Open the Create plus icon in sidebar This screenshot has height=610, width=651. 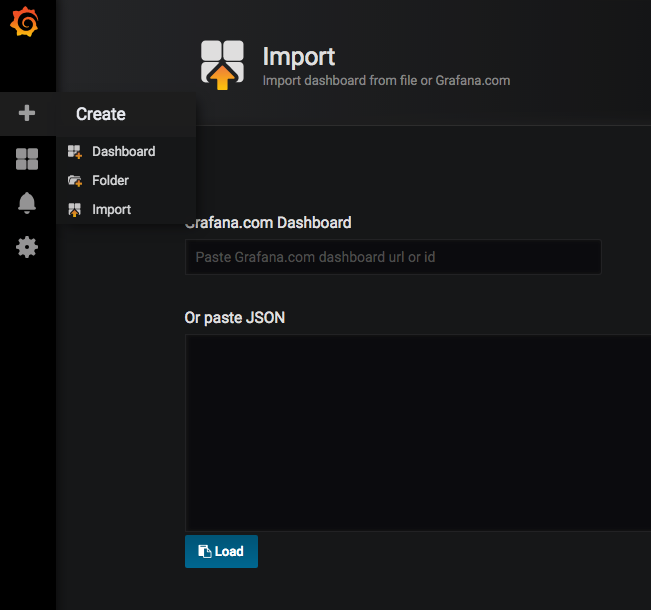(x=27, y=113)
